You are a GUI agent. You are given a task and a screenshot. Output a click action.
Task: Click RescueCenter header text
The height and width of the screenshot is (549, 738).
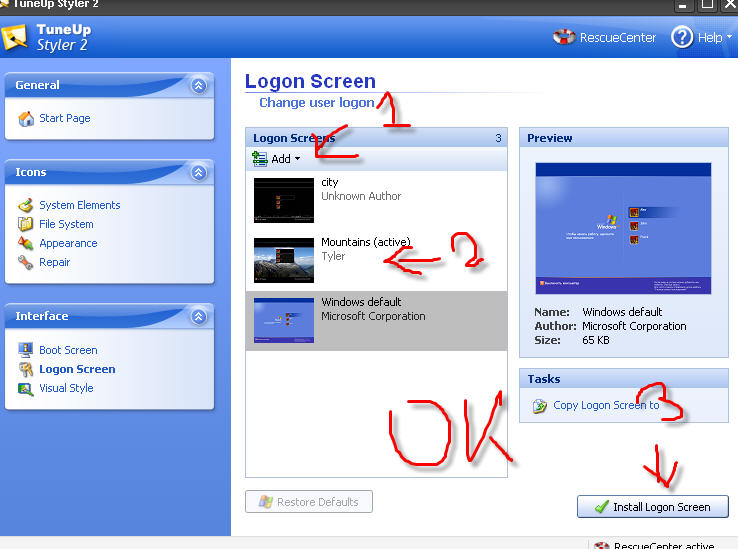tap(618, 37)
